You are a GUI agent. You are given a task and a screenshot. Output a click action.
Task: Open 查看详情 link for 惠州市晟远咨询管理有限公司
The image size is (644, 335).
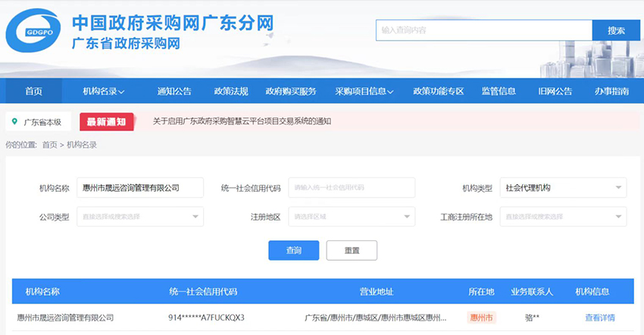point(599,318)
